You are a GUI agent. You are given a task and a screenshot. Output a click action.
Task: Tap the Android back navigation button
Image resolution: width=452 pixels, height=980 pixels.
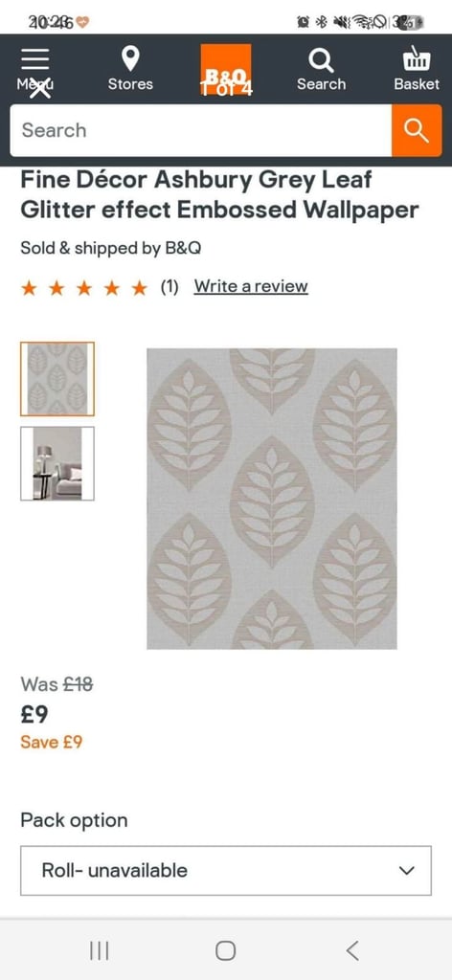coord(352,950)
